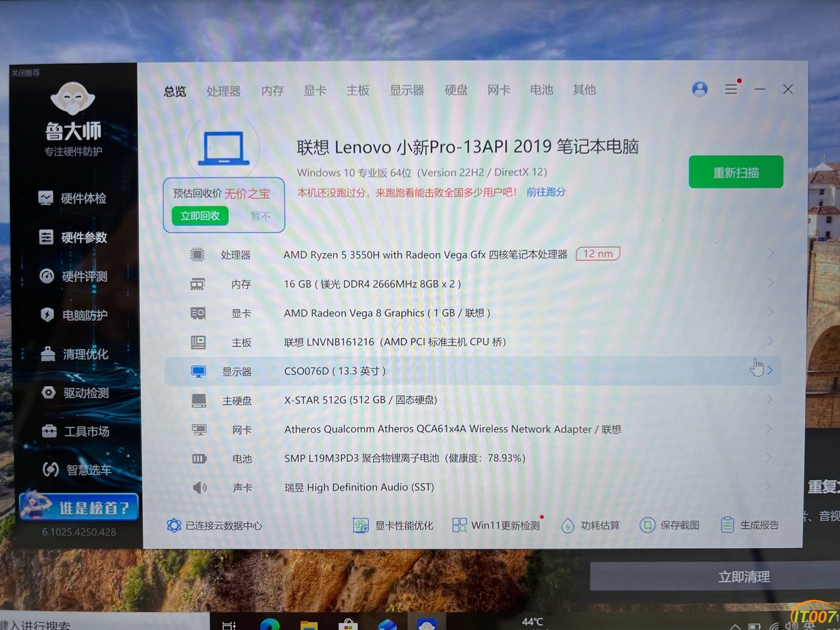Open 功耗估算 power estimate
The image size is (840, 630).
[x=590, y=526]
